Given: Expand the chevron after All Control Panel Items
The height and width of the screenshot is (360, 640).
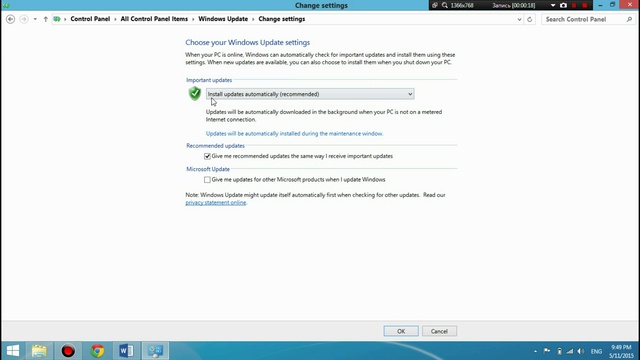Looking at the screenshot, I should [x=193, y=19].
